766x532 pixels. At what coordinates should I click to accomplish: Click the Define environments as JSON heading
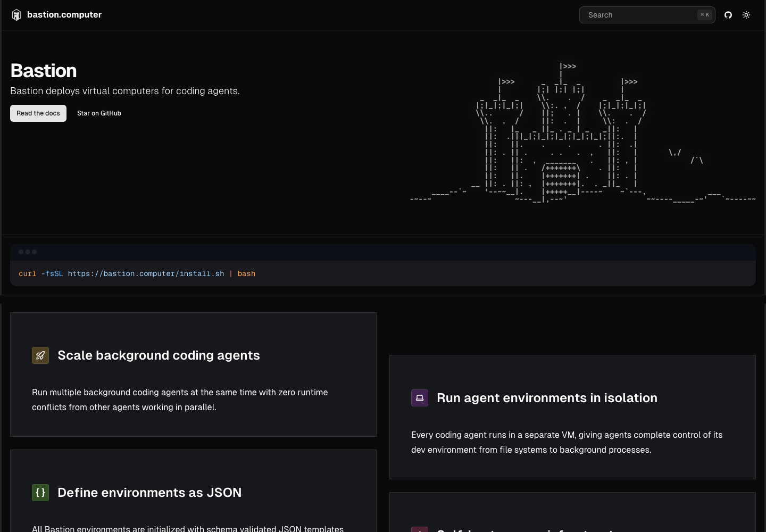click(x=149, y=493)
